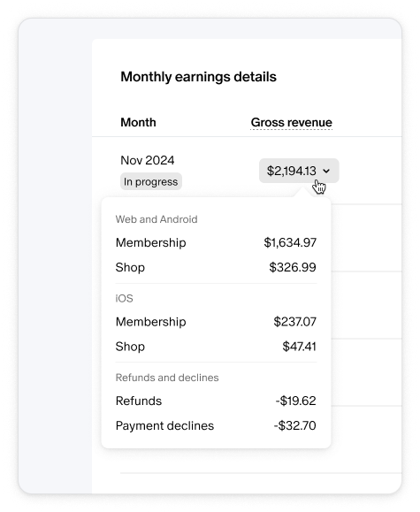Click the $326.99 shop amount
The width and height of the screenshot is (420, 512).
293,267
